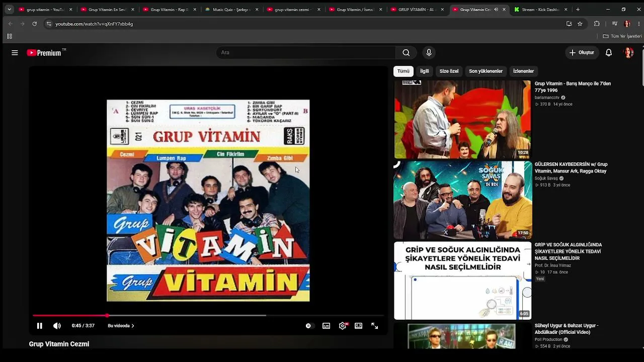The image size is (644, 362).
Task: Start voice search with the microphone icon
Action: point(429,52)
